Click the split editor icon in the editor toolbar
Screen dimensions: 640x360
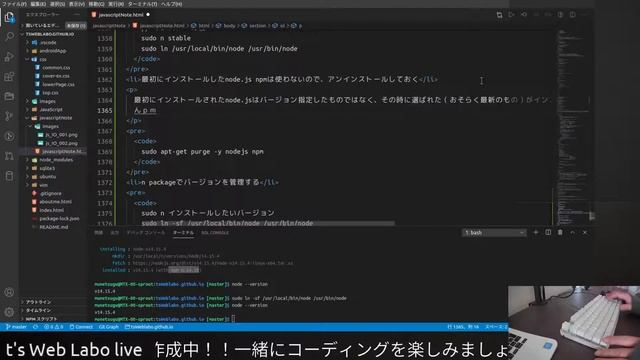pos(573,15)
